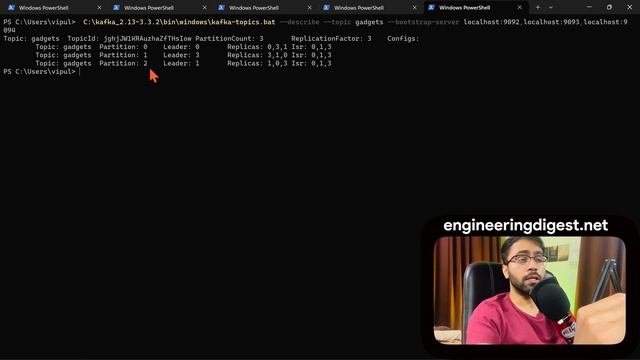Click the kafka-topics.bat path in the command

pyautogui.click(x=179, y=22)
